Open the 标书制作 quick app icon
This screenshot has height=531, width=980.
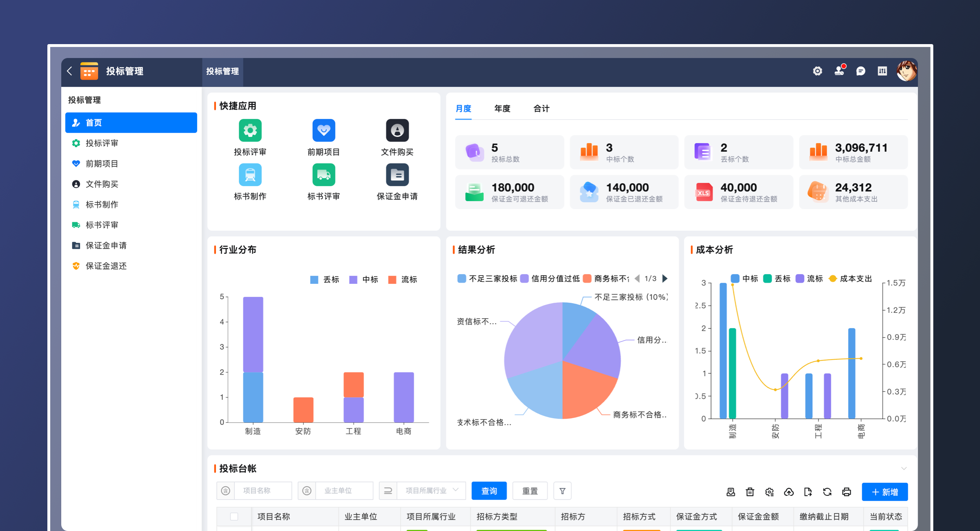click(250, 174)
